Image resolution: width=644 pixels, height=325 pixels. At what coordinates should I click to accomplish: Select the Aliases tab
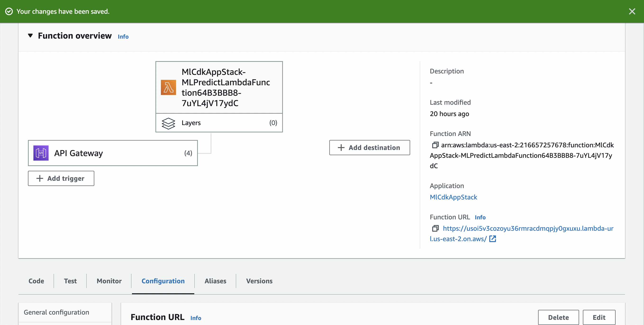[215, 281]
